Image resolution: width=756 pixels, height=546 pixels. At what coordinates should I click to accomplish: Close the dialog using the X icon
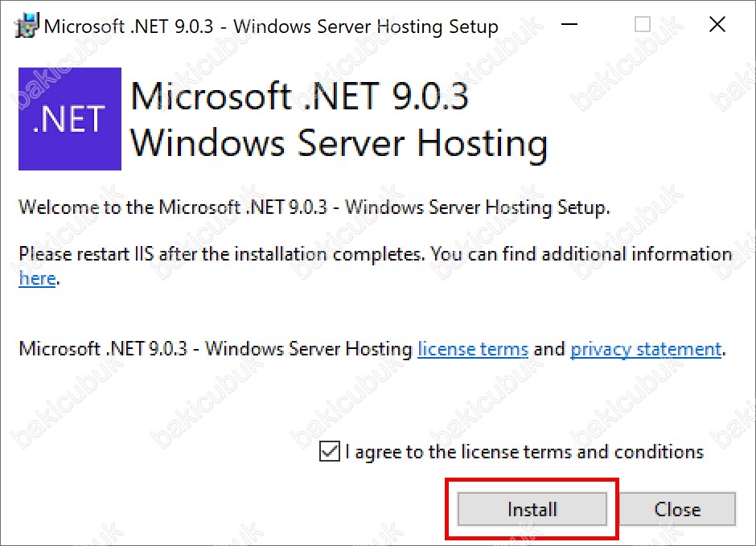tap(717, 24)
